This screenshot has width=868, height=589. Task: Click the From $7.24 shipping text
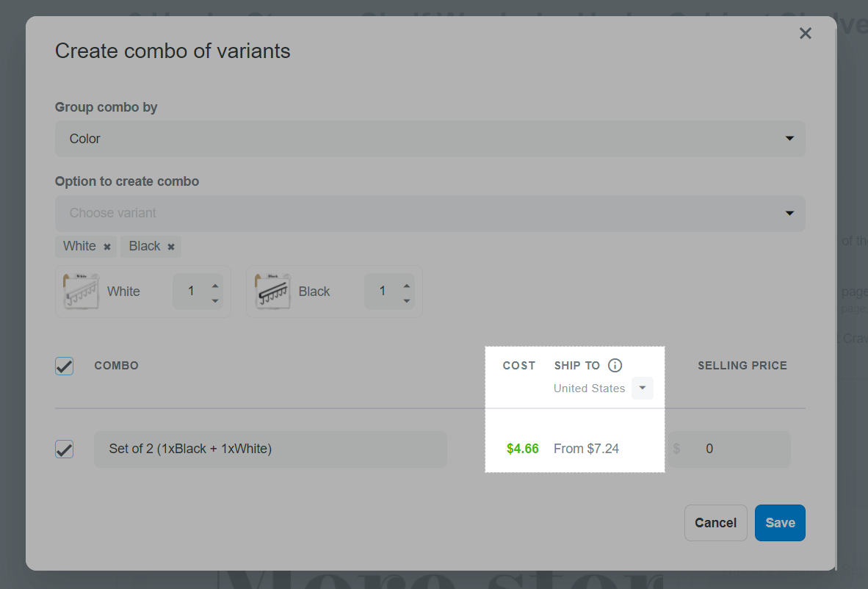point(586,449)
